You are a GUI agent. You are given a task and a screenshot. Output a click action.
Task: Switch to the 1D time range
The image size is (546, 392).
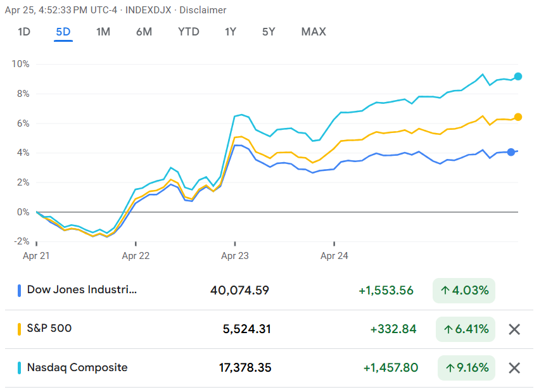tap(24, 32)
